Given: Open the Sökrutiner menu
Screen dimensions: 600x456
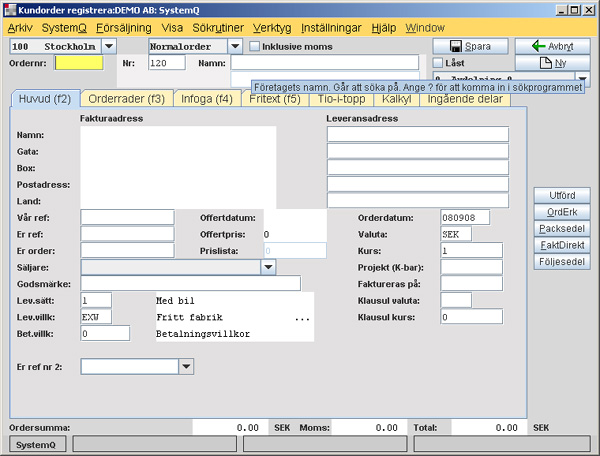Looking at the screenshot, I should click(x=218, y=28).
